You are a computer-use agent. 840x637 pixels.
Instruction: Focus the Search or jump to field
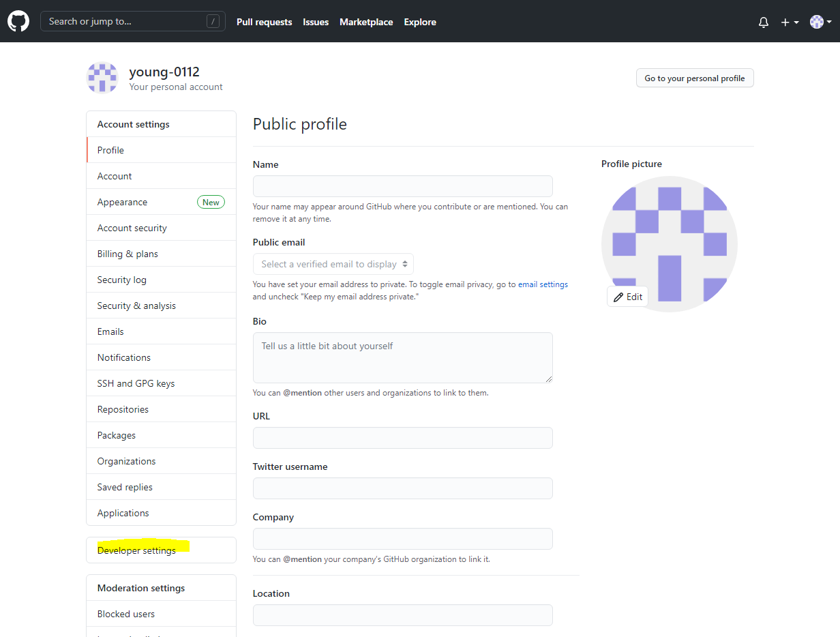pos(132,22)
